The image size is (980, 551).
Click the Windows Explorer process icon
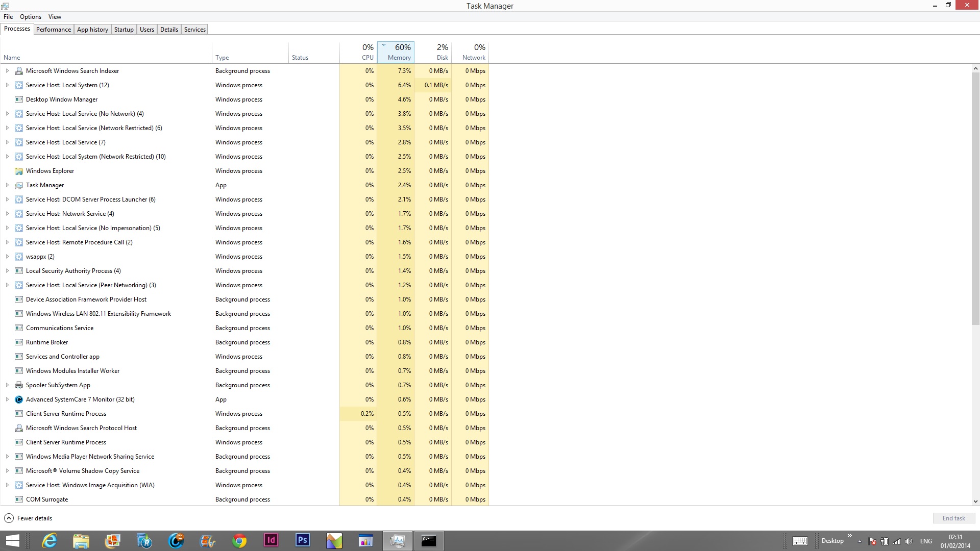(x=19, y=171)
